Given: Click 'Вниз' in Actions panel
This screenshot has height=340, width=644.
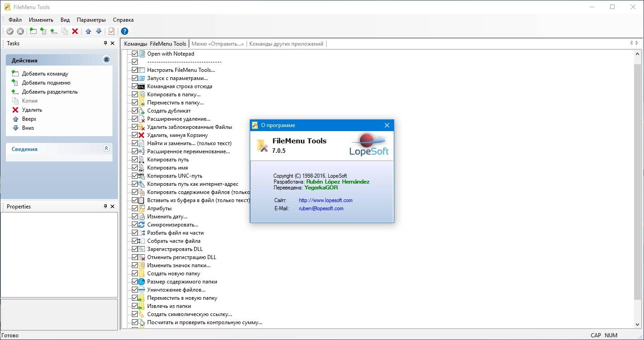Looking at the screenshot, I should [x=28, y=128].
